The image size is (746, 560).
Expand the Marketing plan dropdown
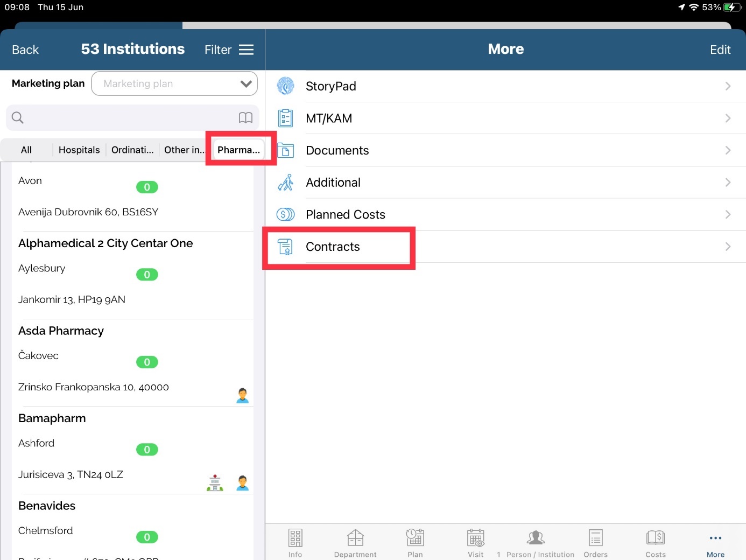pos(245,84)
